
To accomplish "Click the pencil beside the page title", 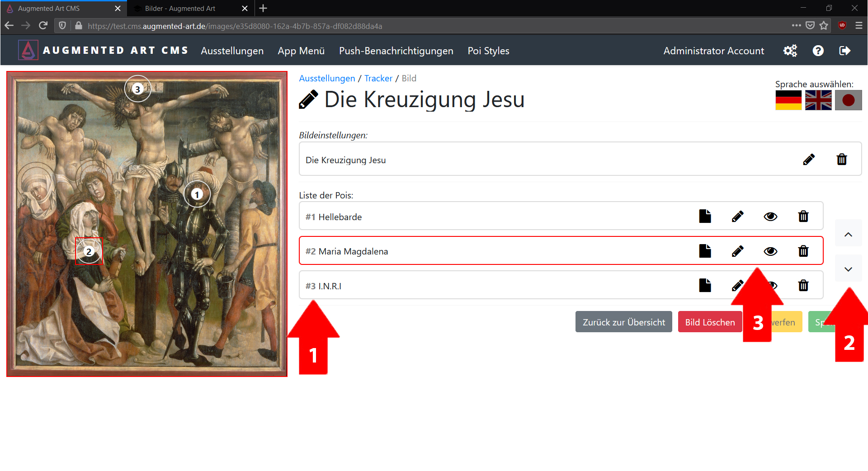I will coord(308,99).
